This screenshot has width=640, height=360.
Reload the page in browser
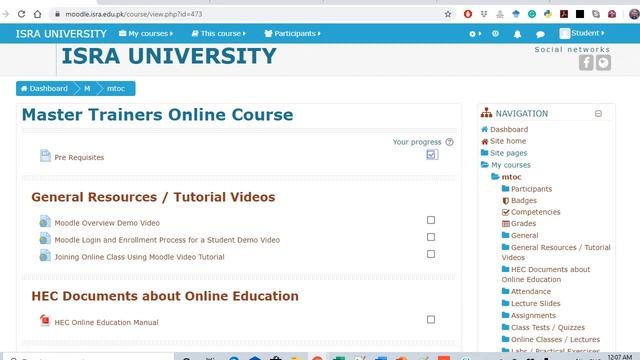[21, 14]
